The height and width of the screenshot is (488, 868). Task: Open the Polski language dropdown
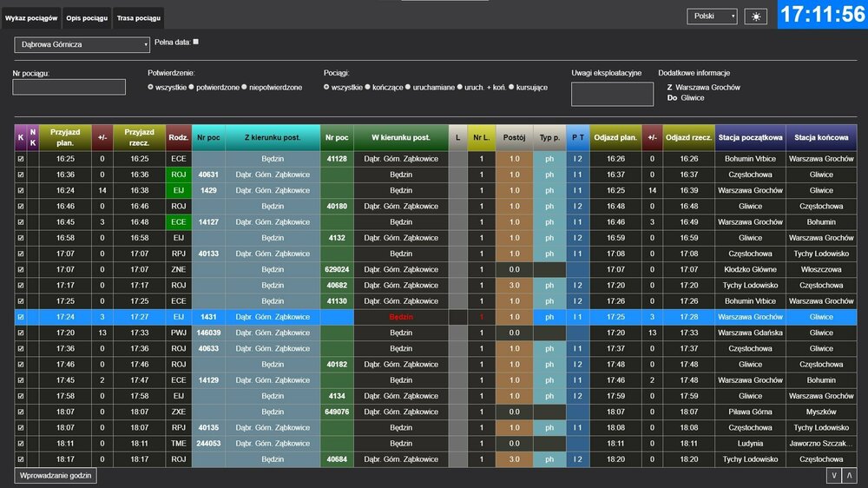(712, 16)
